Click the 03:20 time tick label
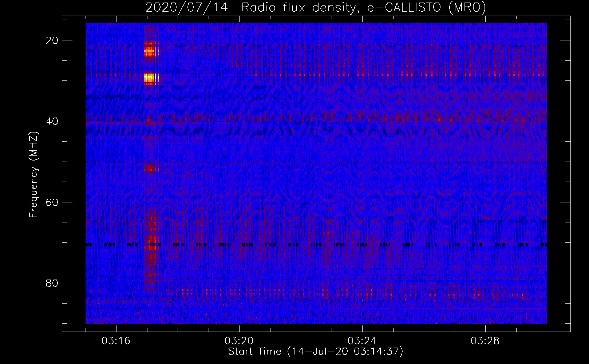The height and width of the screenshot is (364, 589). point(239,341)
